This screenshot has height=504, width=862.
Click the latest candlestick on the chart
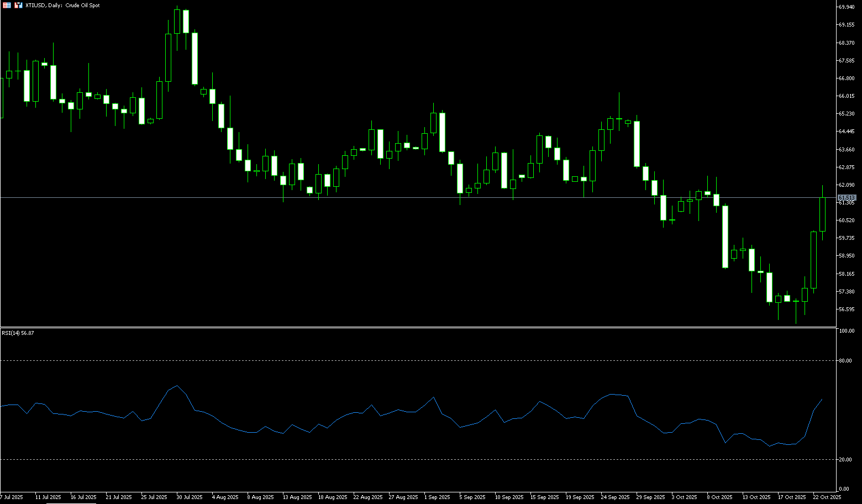click(x=822, y=214)
